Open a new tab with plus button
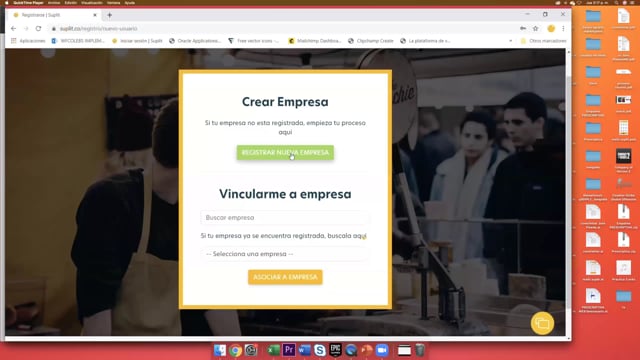The width and height of the screenshot is (640, 360). click(109, 15)
